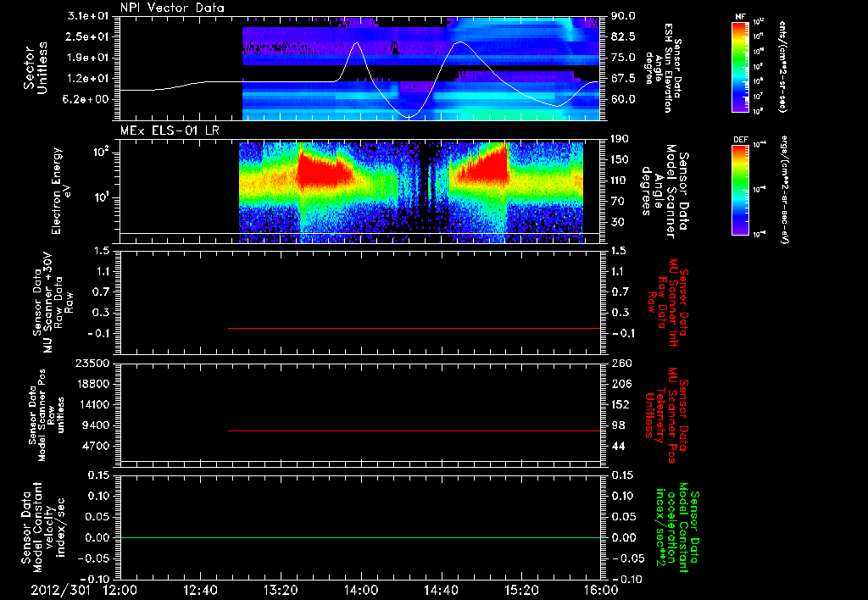Click the 12:40 time axis label

200,590
